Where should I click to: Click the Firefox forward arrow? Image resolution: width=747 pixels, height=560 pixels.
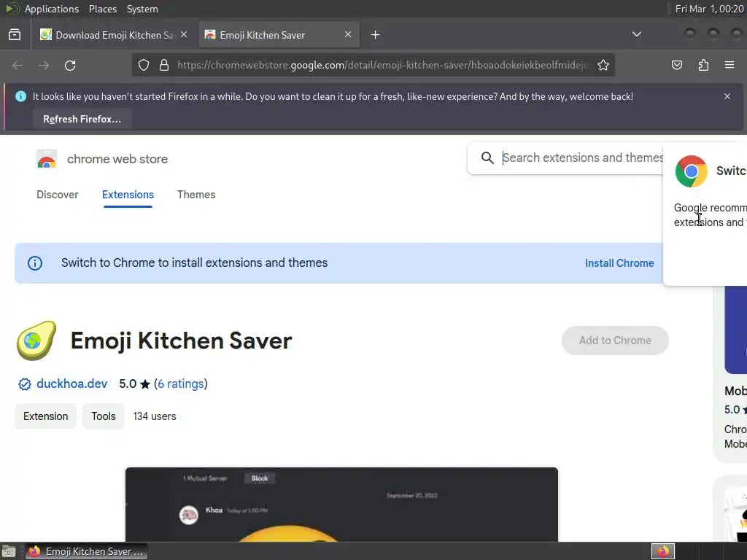click(44, 65)
